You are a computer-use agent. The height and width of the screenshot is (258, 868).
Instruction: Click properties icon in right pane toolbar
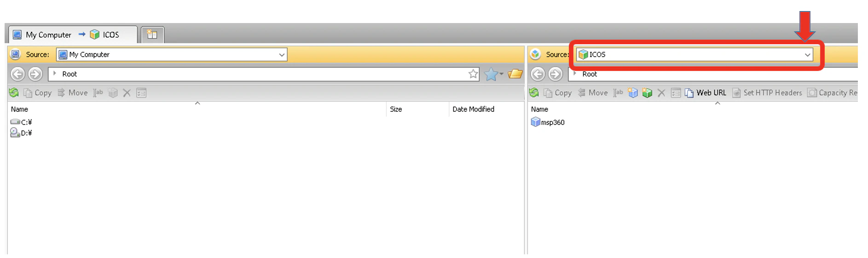click(x=676, y=93)
